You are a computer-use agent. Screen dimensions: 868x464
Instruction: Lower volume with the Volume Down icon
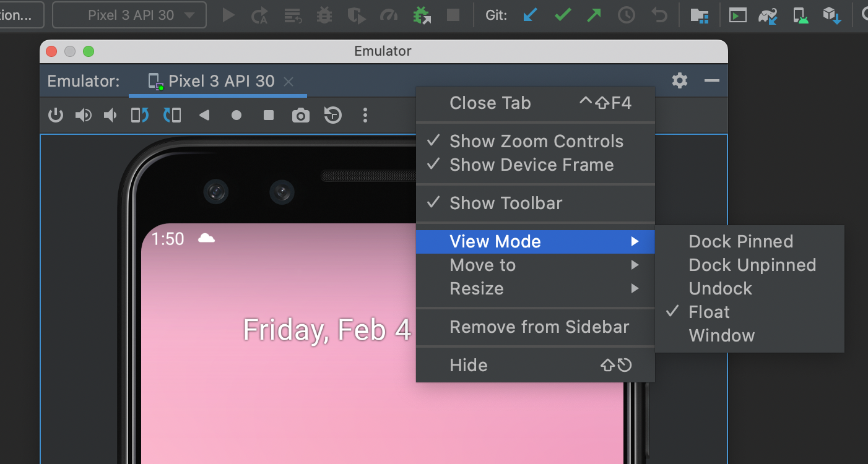[110, 115]
